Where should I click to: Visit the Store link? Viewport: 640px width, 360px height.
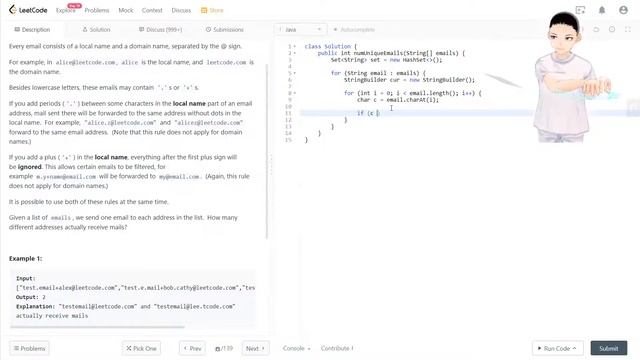pos(212,10)
